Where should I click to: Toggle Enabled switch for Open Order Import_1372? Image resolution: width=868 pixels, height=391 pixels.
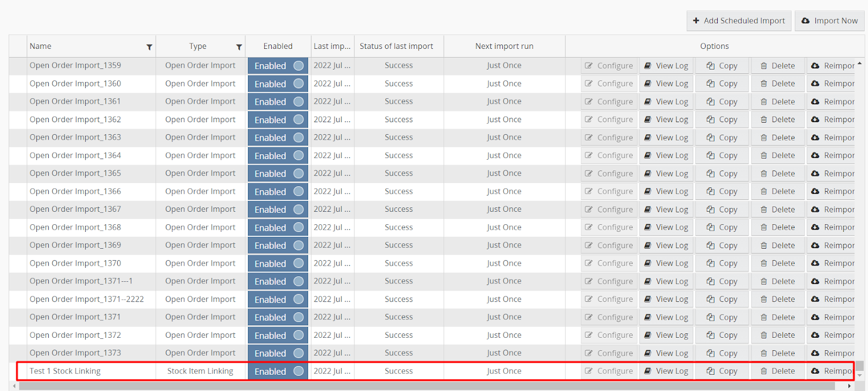(x=278, y=336)
